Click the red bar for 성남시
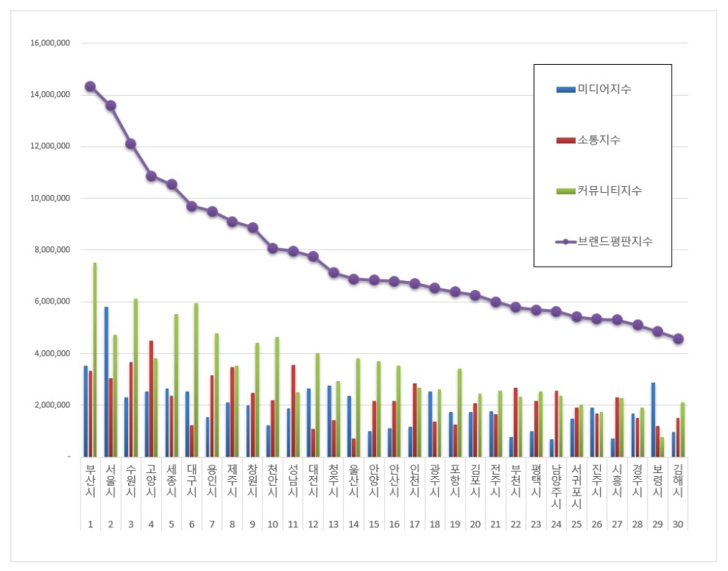This screenshot has width=728, height=571. coord(293,411)
